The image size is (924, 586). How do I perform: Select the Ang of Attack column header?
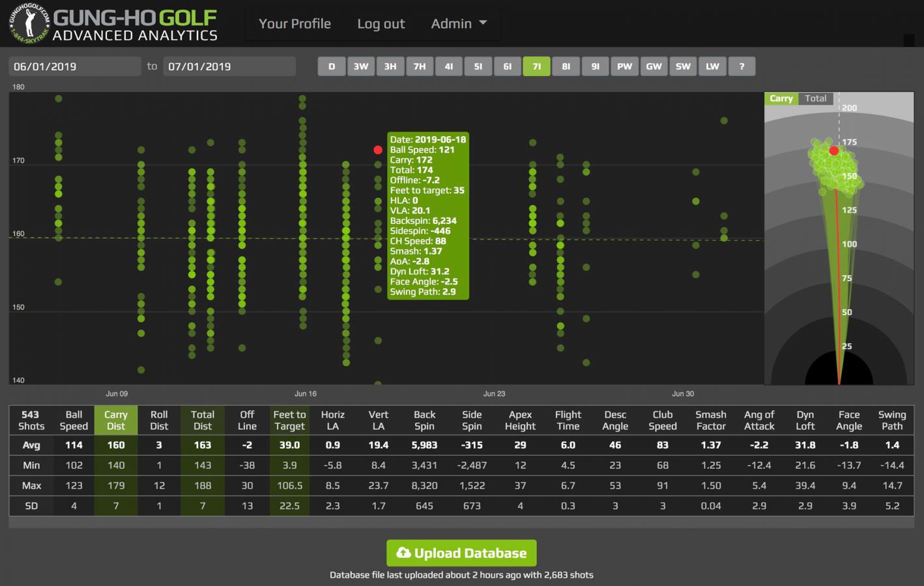click(x=759, y=420)
